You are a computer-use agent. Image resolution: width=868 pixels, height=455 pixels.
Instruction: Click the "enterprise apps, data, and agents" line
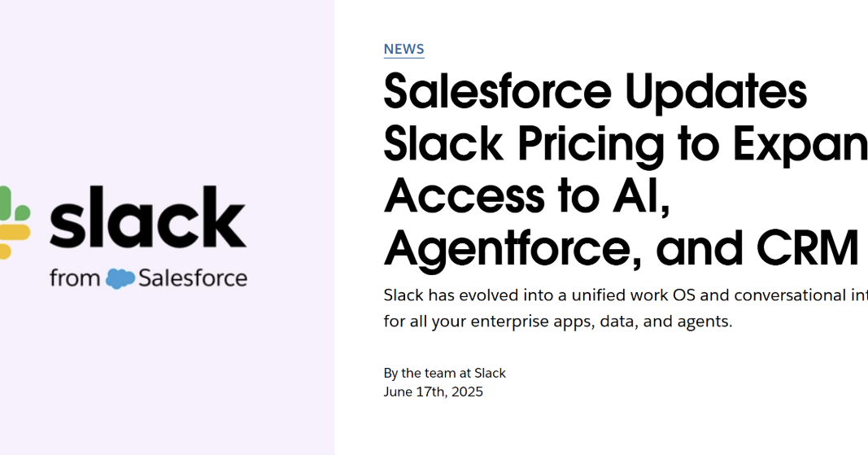tap(558, 322)
